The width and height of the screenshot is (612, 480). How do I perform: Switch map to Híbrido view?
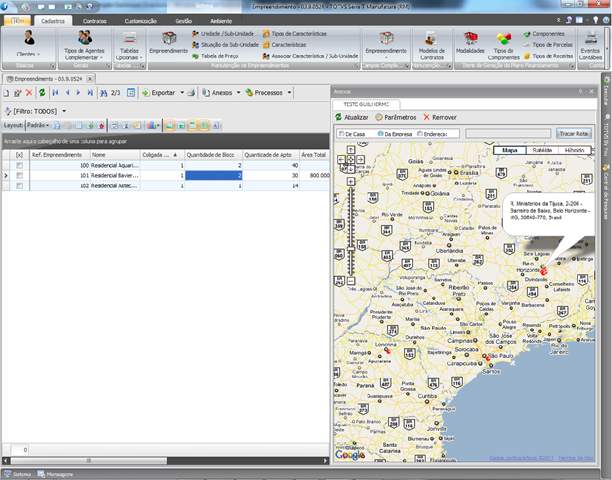574,150
